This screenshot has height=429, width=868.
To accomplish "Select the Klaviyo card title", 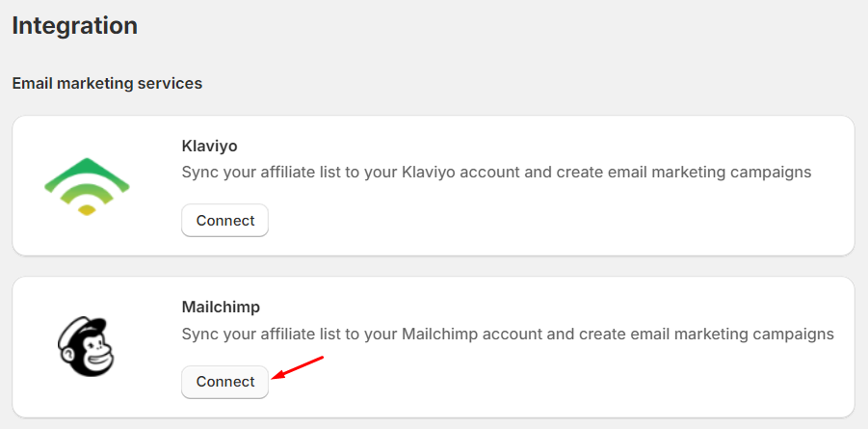I will point(209,147).
